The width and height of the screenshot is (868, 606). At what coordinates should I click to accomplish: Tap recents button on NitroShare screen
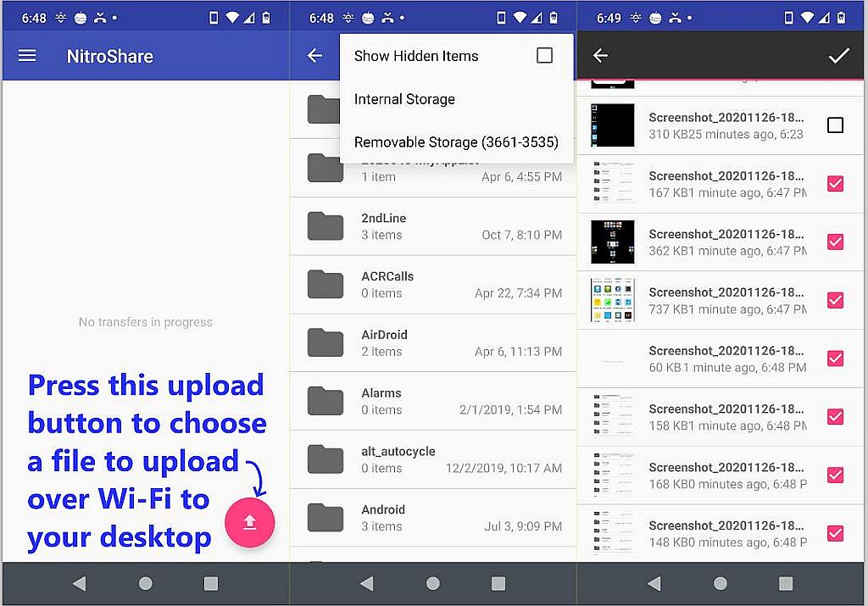211,583
